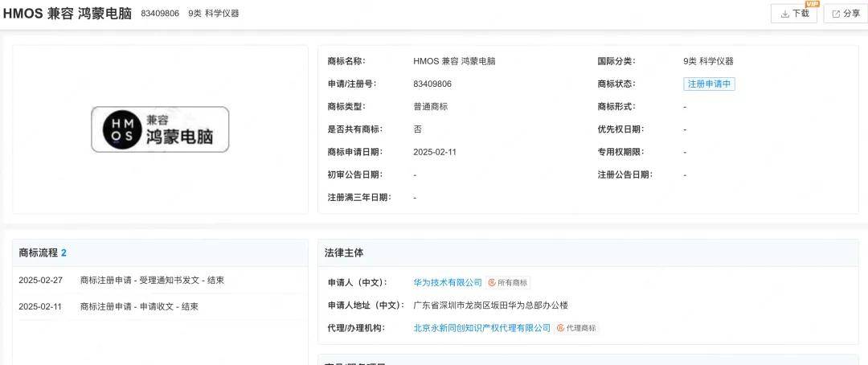Open the HMOS 鸿蒙电脑 trademark image
Screen dimensions: 868x365
pyautogui.click(x=160, y=129)
